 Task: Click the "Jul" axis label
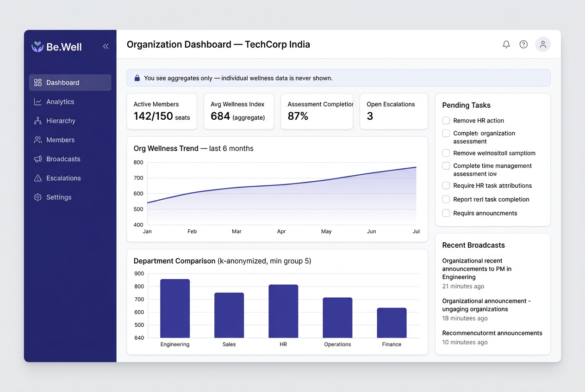point(416,231)
